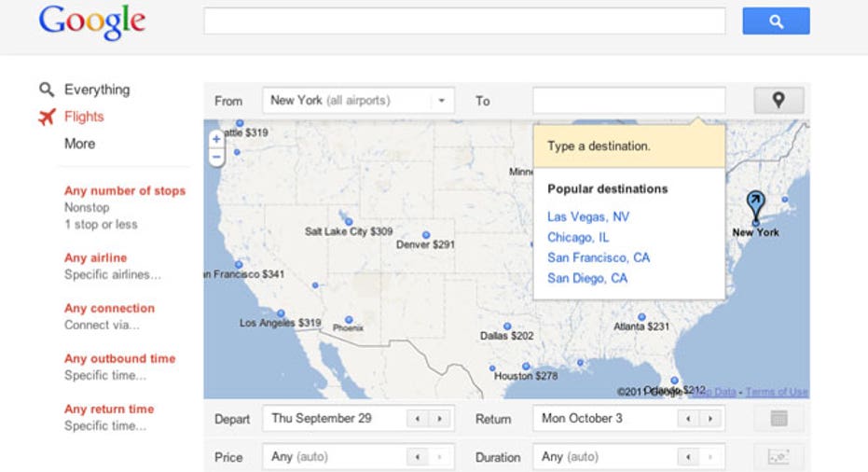This screenshot has height=472, width=868.
Task: Expand More in the left sidebar
Action: 80,144
